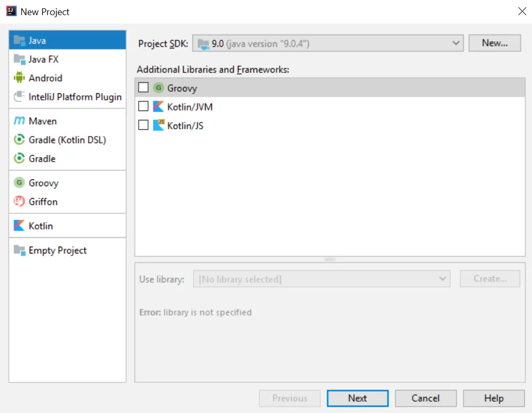The width and height of the screenshot is (532, 413).
Task: Choose Groovy in the left list
Action: (67, 183)
